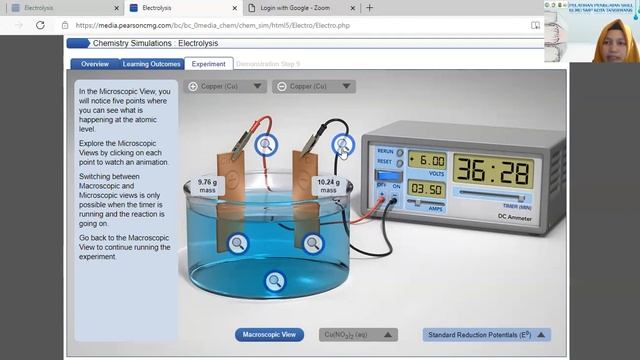
Task: Click the browser forward arrow
Action: (x=19, y=25)
